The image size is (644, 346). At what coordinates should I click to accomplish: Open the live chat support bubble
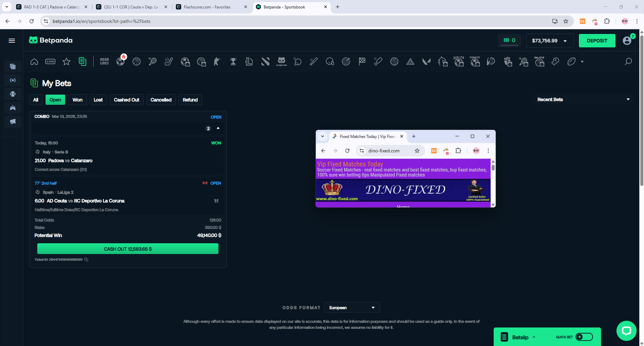(626, 331)
